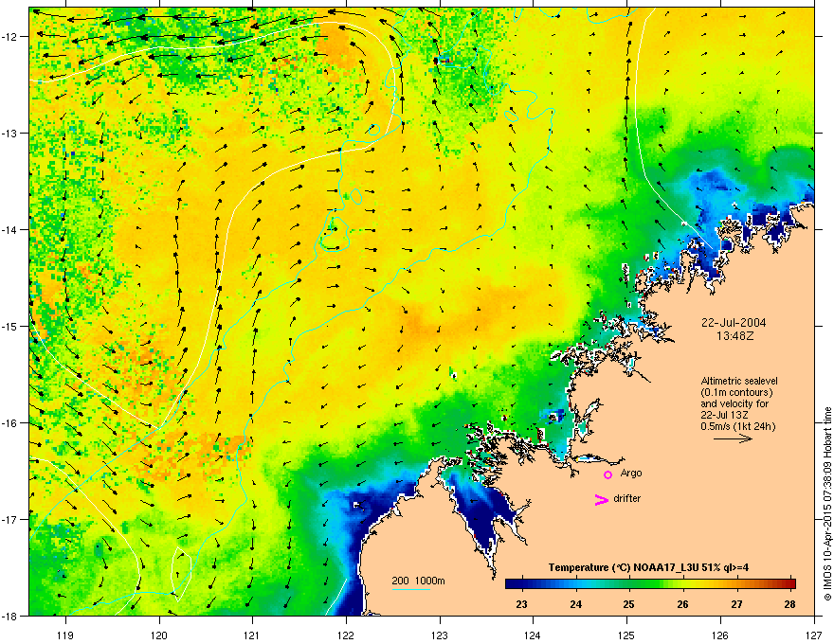Click longitude axis label 127
The width and height of the screenshot is (834, 644).
814,635
